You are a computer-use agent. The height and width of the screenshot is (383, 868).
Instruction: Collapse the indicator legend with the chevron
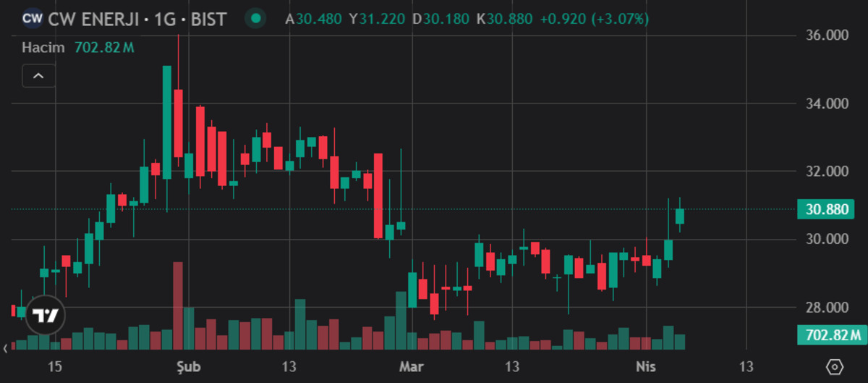click(39, 75)
